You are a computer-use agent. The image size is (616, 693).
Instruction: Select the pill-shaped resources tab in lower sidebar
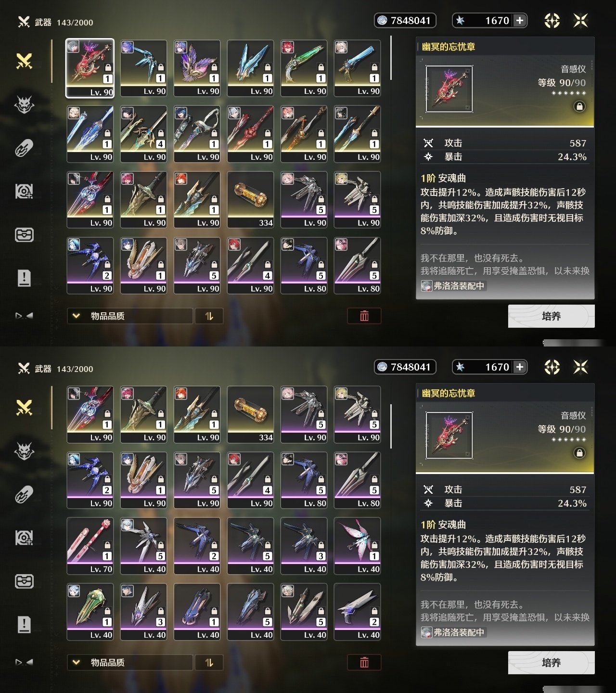coord(24,495)
